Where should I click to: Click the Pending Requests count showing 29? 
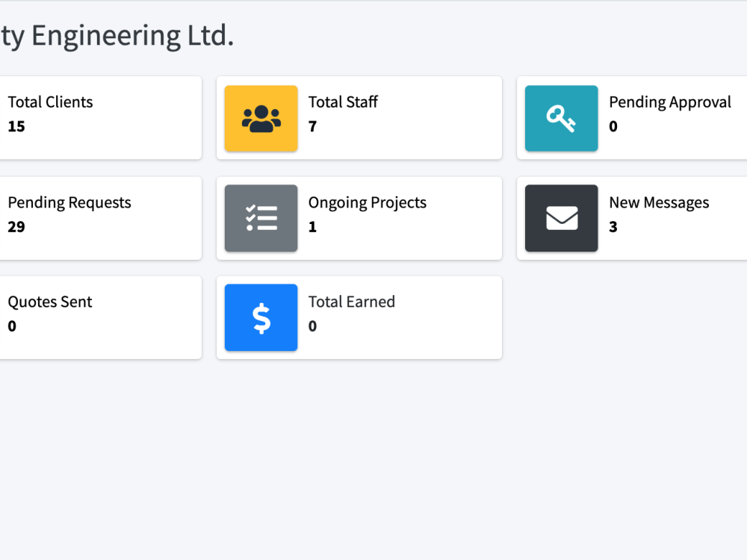16,226
